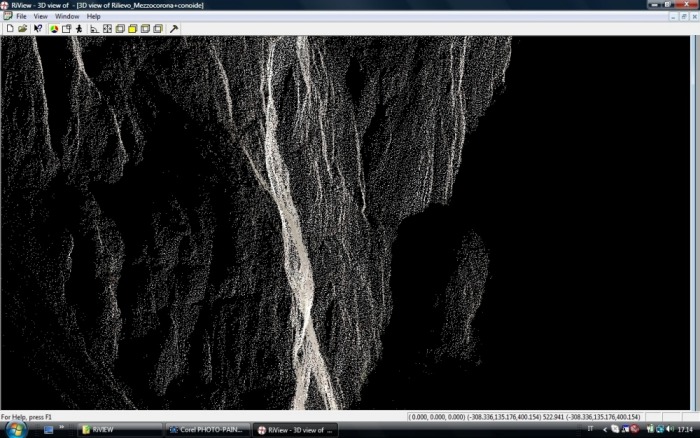
Task: Click the volume speaker tray icon
Action: 670,429
